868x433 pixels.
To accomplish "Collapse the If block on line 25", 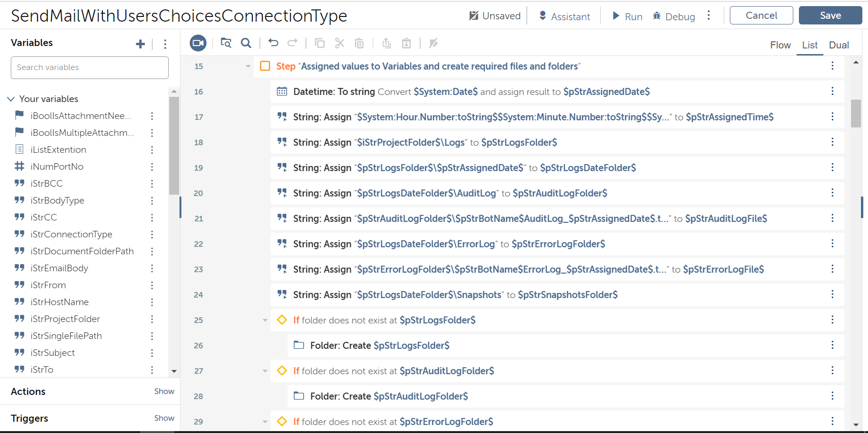I will 265,320.
